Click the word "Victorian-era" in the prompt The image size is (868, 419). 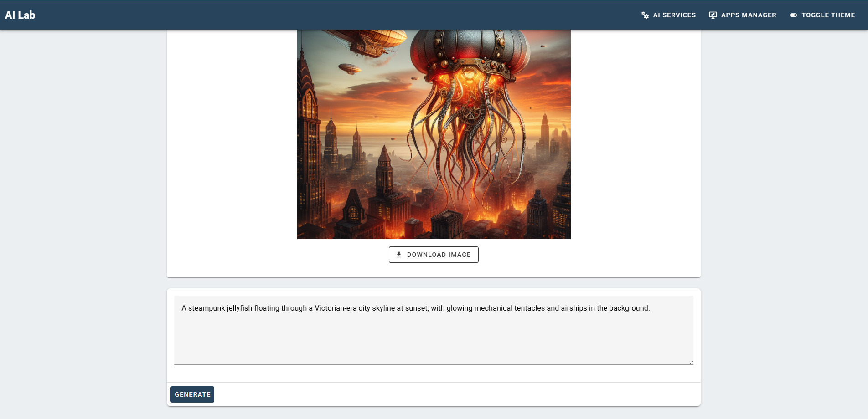[336, 308]
